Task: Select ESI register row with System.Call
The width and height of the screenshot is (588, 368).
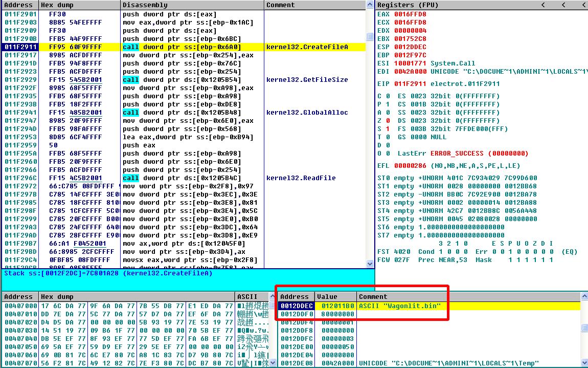Action: click(426, 63)
